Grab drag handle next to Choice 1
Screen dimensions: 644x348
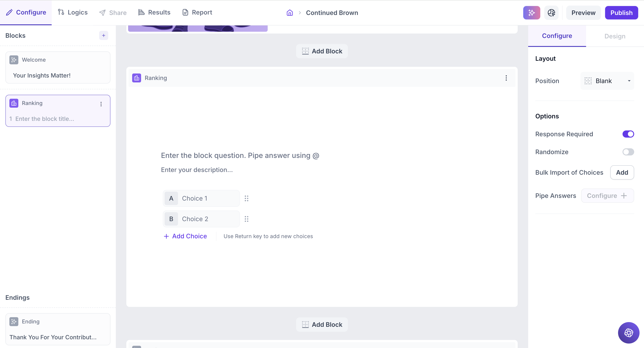click(x=246, y=199)
